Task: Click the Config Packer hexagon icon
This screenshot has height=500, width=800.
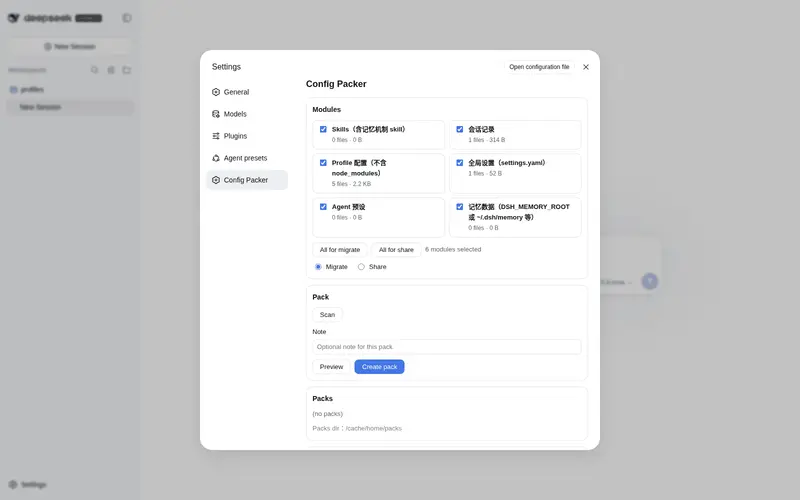Action: click(216, 180)
